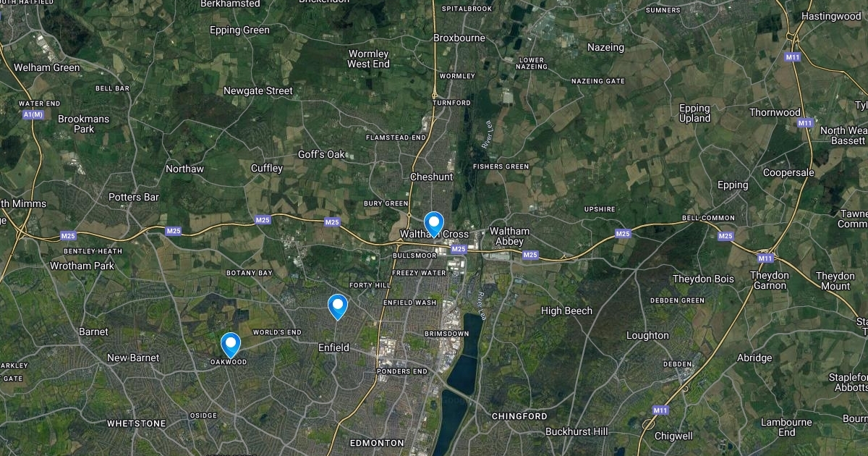
Task: Select the map pin near Enfield
Action: 338,307
